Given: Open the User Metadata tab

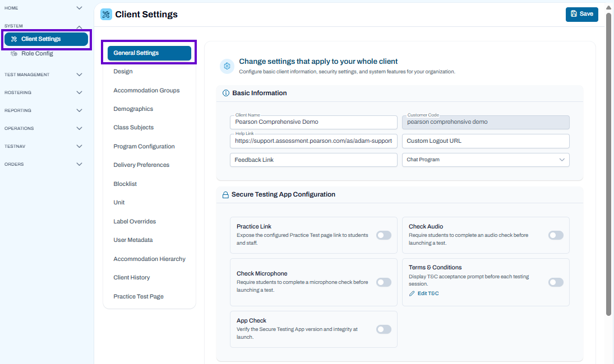Looking at the screenshot, I should (133, 240).
